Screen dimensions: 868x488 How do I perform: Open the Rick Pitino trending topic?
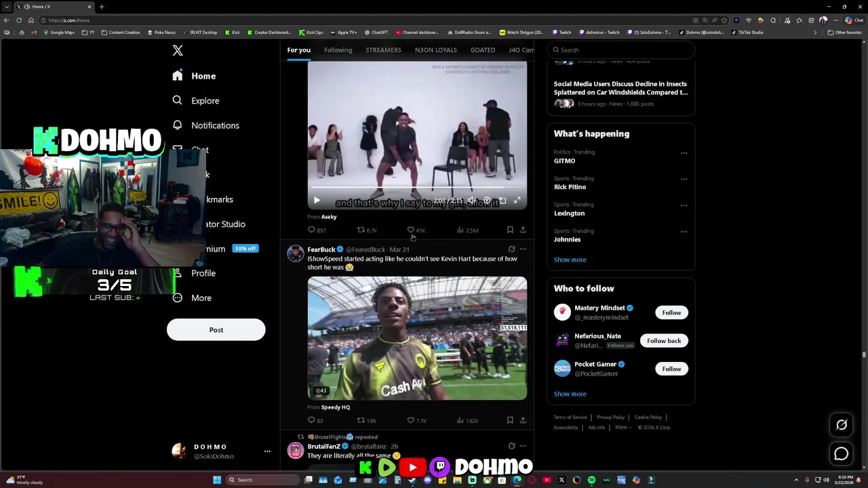(570, 187)
